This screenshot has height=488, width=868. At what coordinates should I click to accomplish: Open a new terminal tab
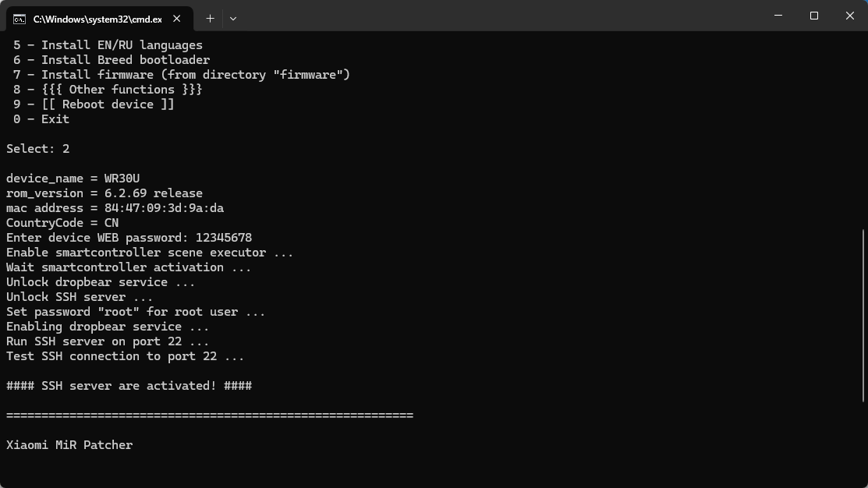(210, 19)
